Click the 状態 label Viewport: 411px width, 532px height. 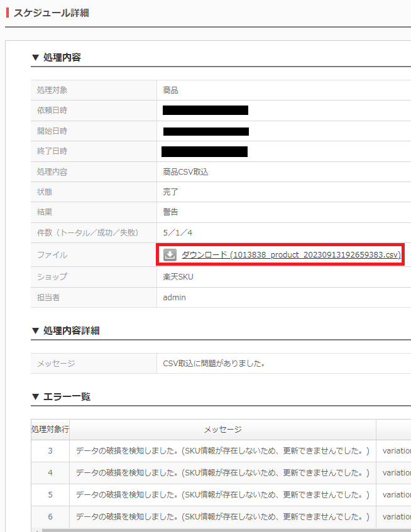45,192
